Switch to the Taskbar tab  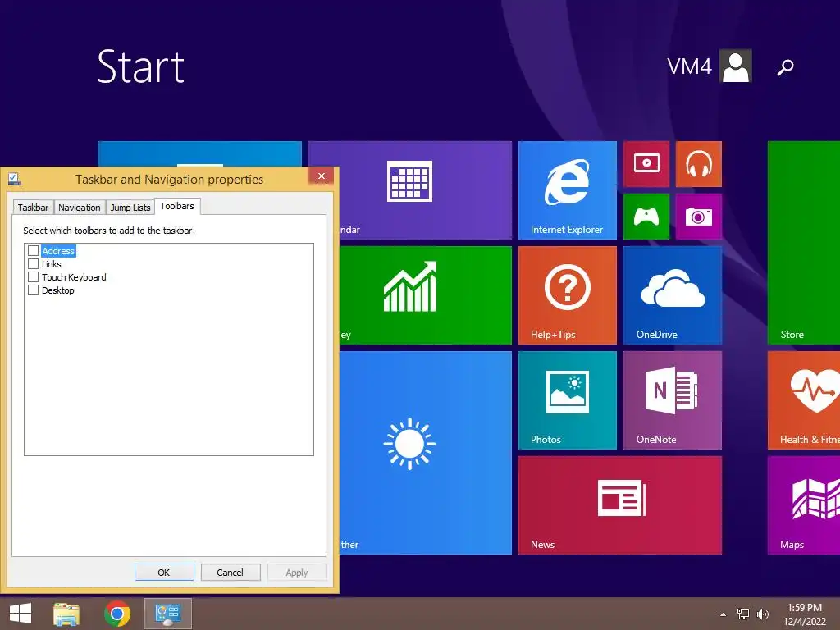pos(33,208)
